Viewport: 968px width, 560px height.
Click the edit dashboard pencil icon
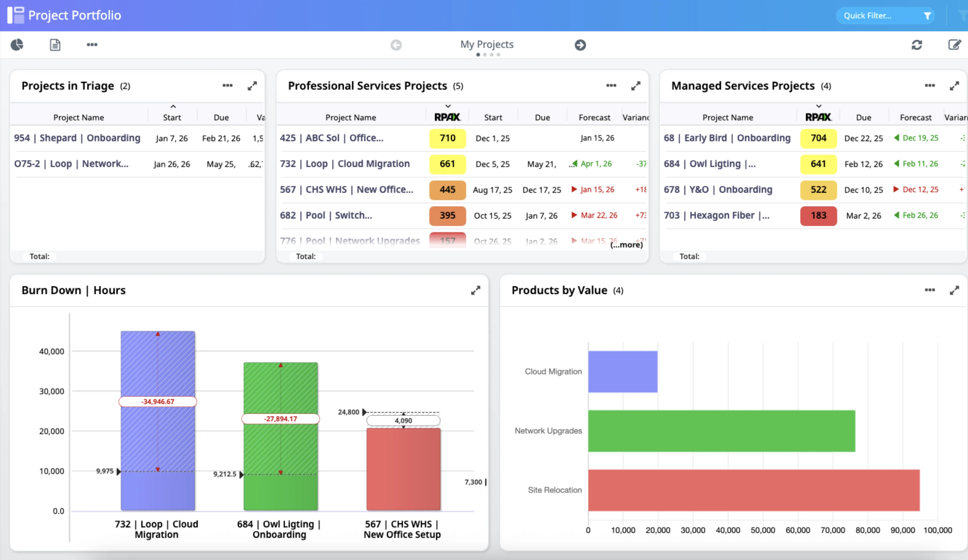coord(954,45)
